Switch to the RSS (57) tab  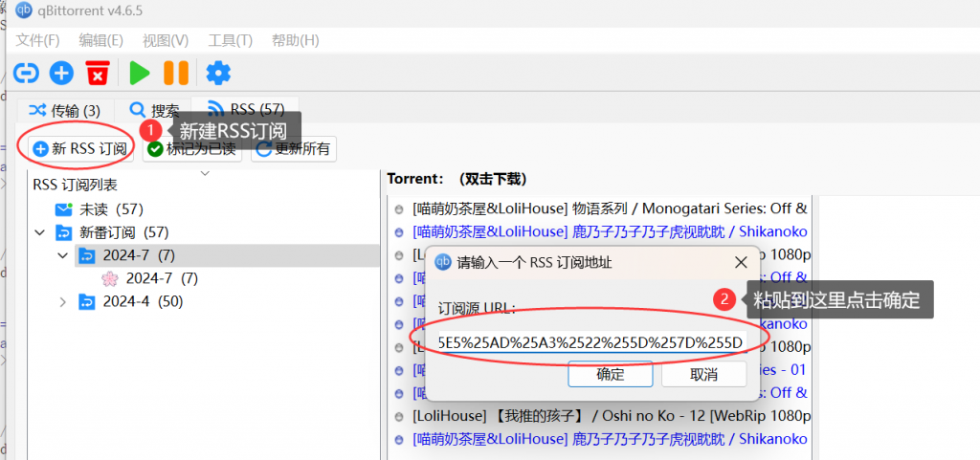tap(246, 110)
